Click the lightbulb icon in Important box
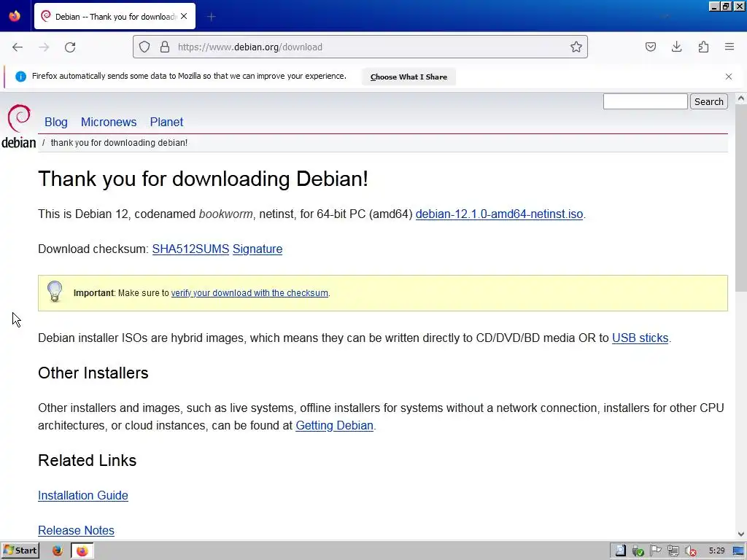Image resolution: width=747 pixels, height=560 pixels. (x=55, y=292)
